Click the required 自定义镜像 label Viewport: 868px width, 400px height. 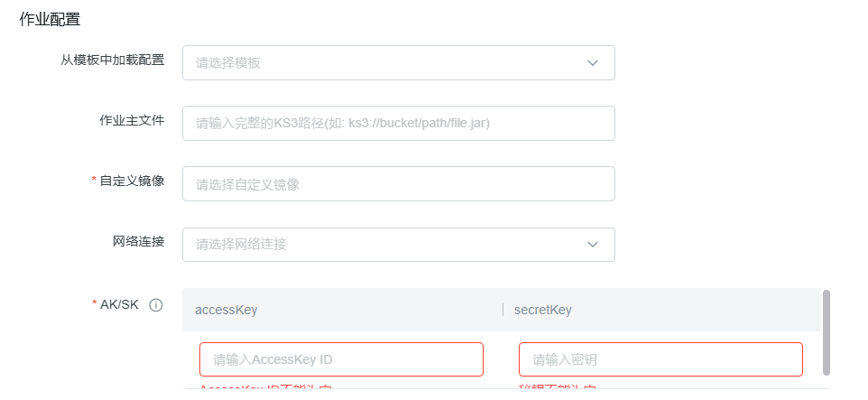point(132,181)
